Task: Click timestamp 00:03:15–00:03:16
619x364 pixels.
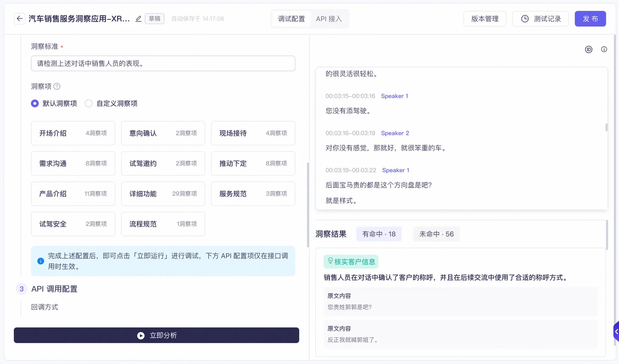Action: pyautogui.click(x=350, y=96)
